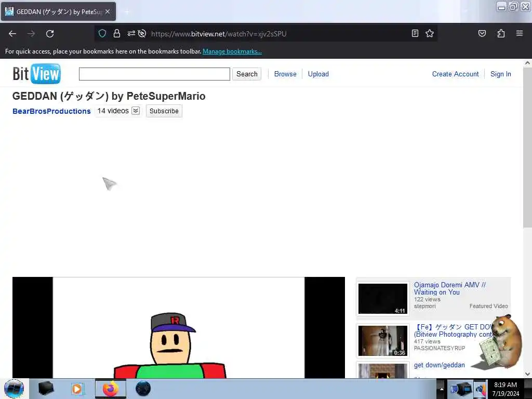
Task: Go back using the browser back arrow
Action: coord(12,34)
